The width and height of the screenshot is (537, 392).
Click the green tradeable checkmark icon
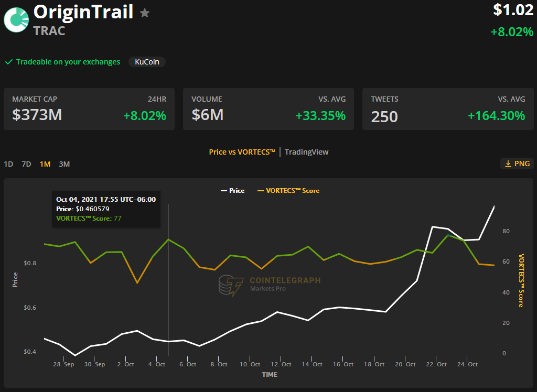(9, 62)
